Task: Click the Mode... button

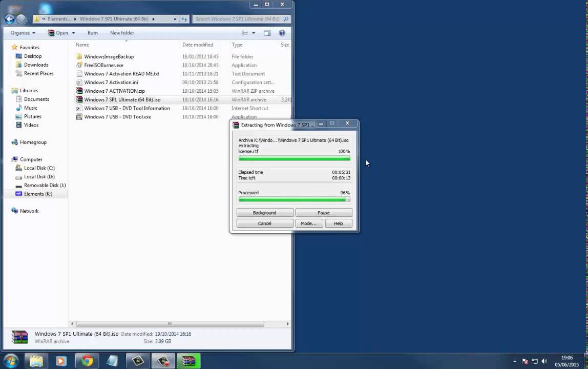Action: (x=309, y=223)
